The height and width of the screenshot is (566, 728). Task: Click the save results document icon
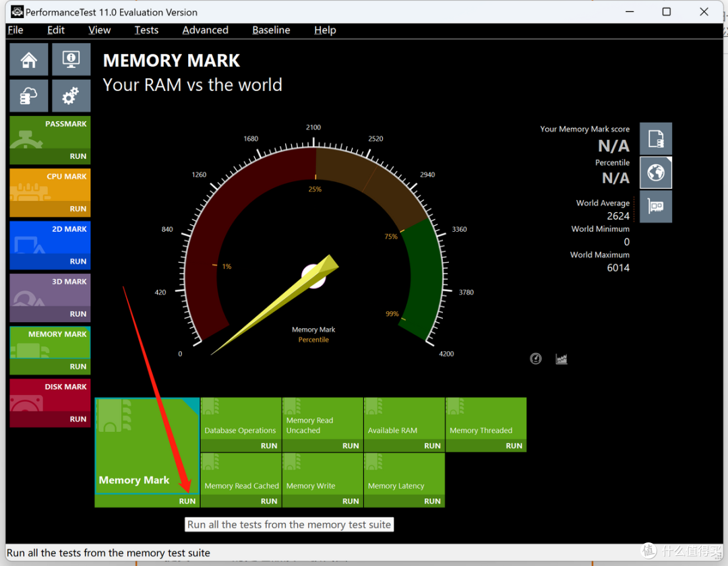tap(656, 139)
